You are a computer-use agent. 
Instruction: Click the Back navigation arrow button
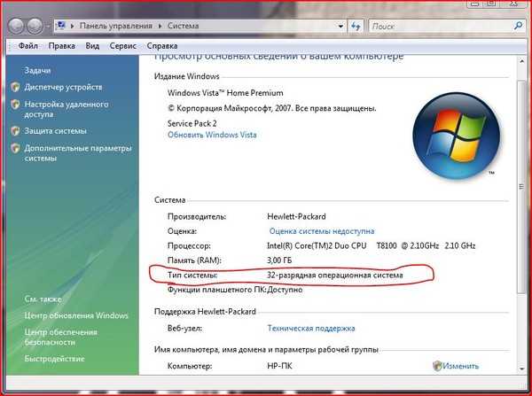coord(16,26)
